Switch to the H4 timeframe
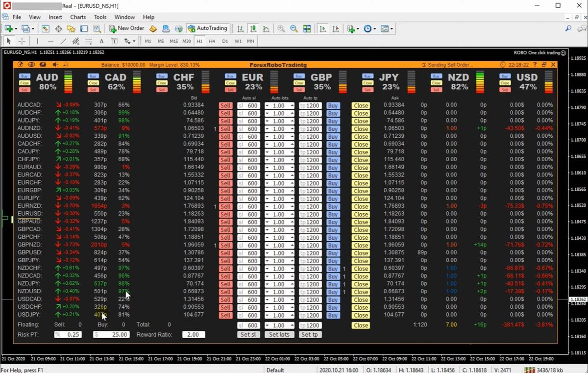The width and height of the screenshot is (588, 373). click(x=212, y=41)
